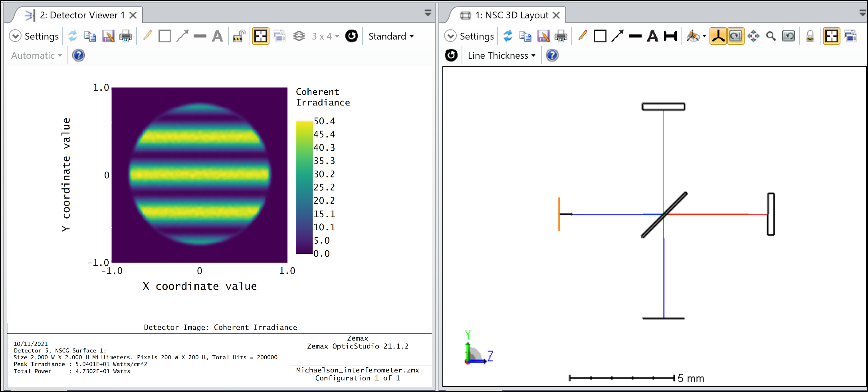Click the 'Michaelson_interferometer.zmx' file name
The image size is (868, 392).
(358, 370)
